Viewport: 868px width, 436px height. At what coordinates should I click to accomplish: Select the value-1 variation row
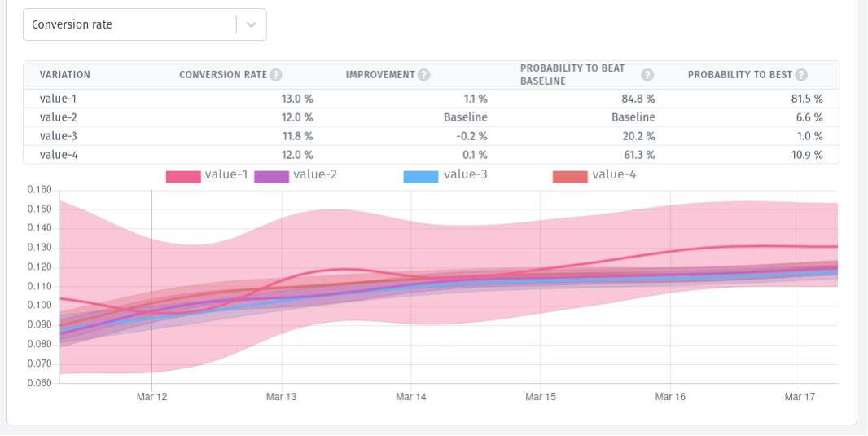pos(58,99)
